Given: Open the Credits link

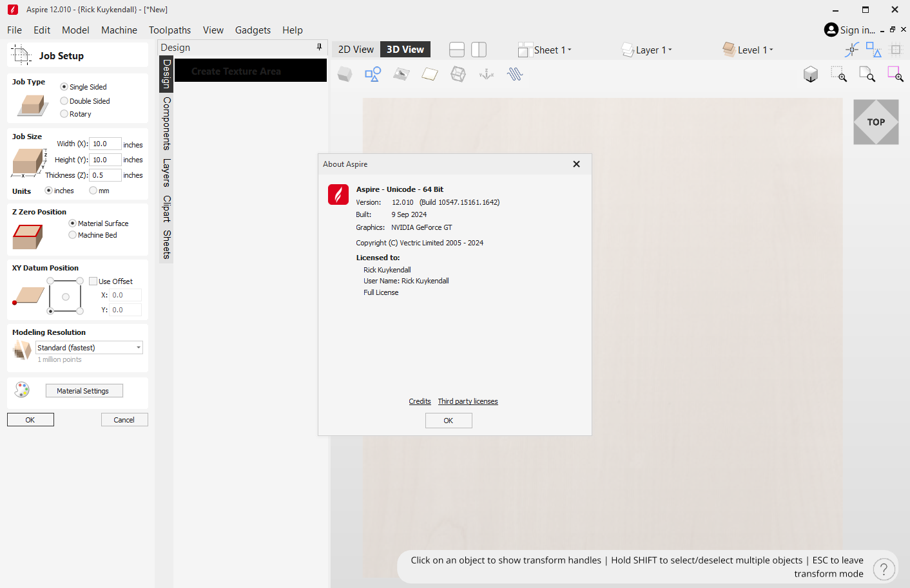Looking at the screenshot, I should point(420,401).
